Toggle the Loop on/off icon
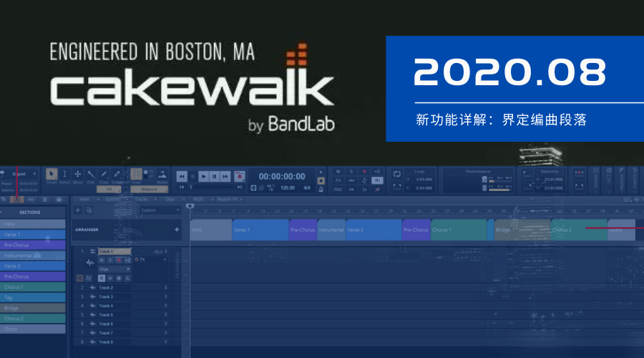Image resolution: width=644 pixels, height=358 pixels. click(x=396, y=174)
